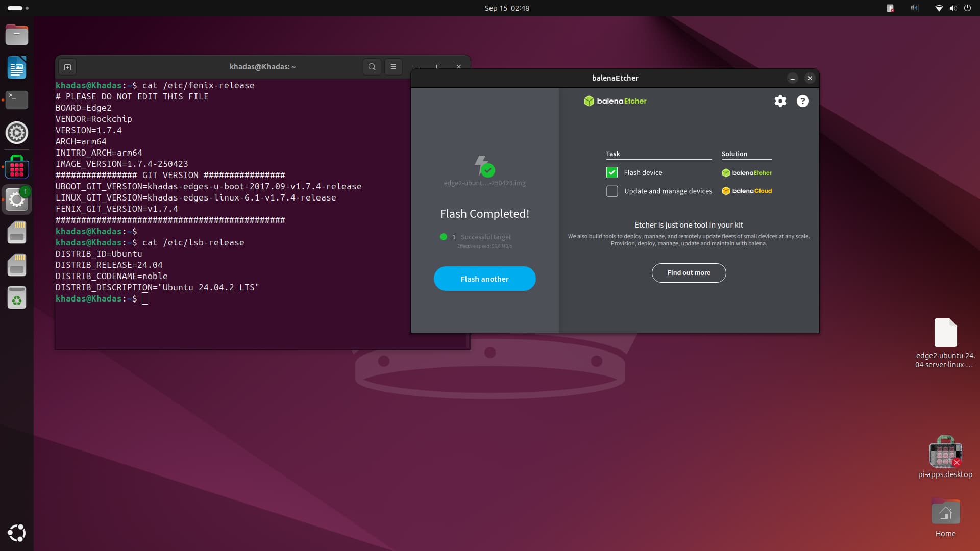The image size is (980, 551).
Task: Click the balenaEtcher logo in header
Action: point(615,101)
